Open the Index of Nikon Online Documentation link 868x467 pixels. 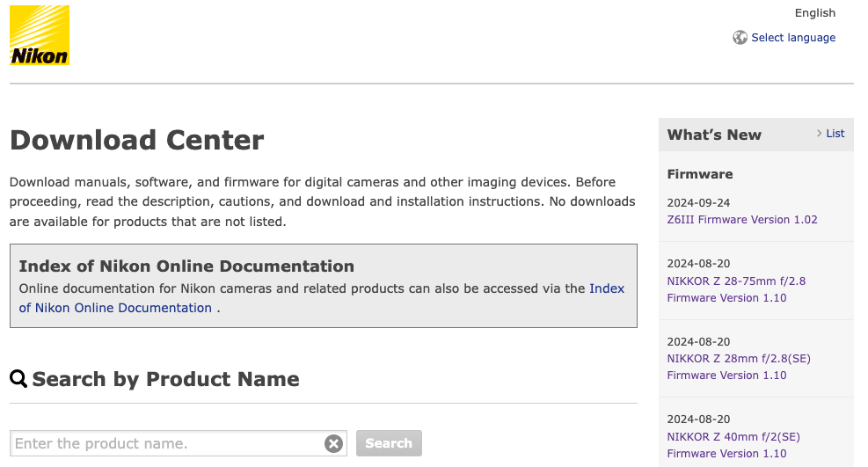coord(322,298)
